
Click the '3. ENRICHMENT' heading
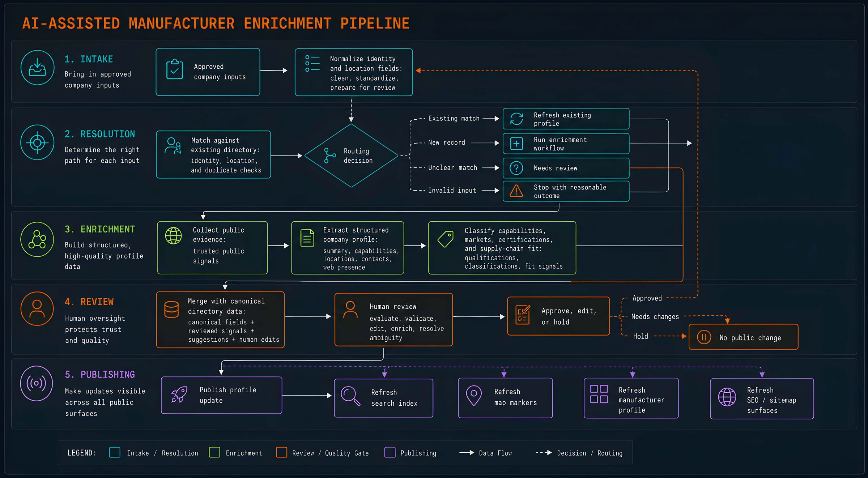coord(100,229)
